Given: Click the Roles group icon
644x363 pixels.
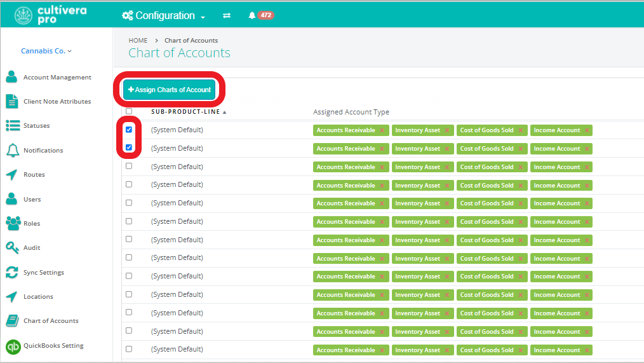Looking at the screenshot, I should coord(13,223).
